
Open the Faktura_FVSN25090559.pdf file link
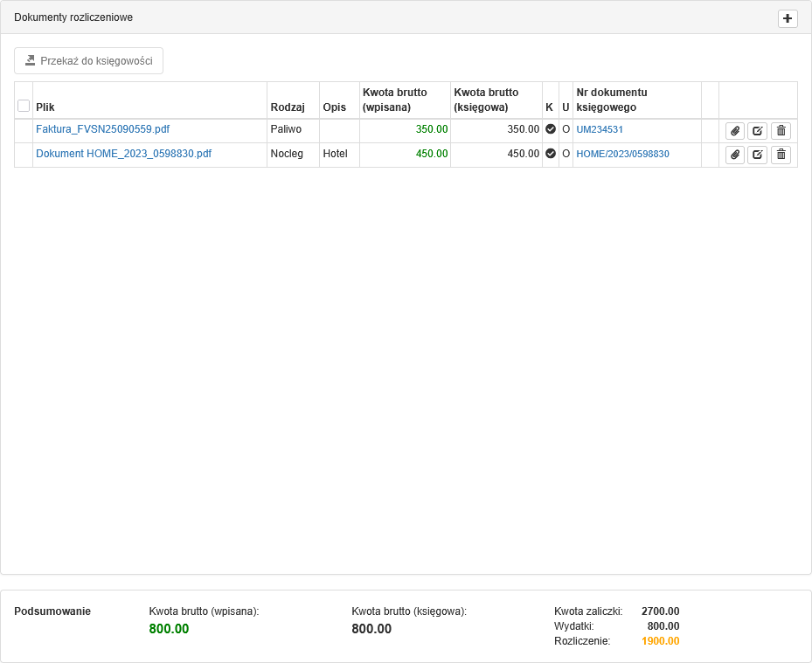coord(102,129)
